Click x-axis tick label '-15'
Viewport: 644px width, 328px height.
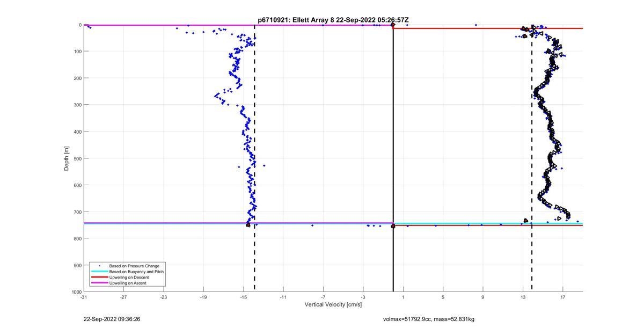tap(243, 297)
